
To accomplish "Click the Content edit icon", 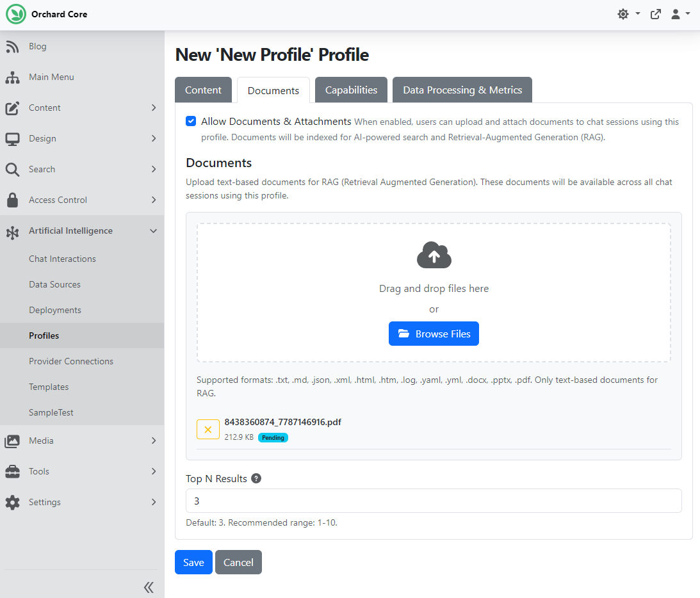I will (13, 108).
